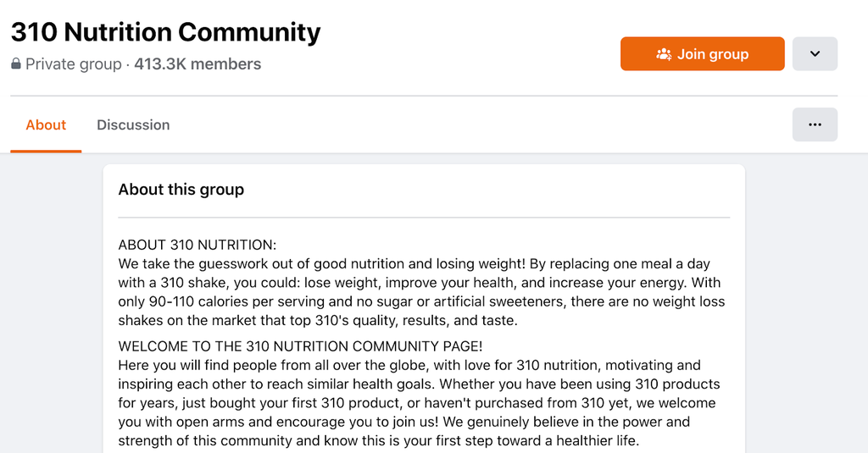Click the paragraph starting "Here you will find people"
The width and height of the screenshot is (868, 453).
(419, 403)
